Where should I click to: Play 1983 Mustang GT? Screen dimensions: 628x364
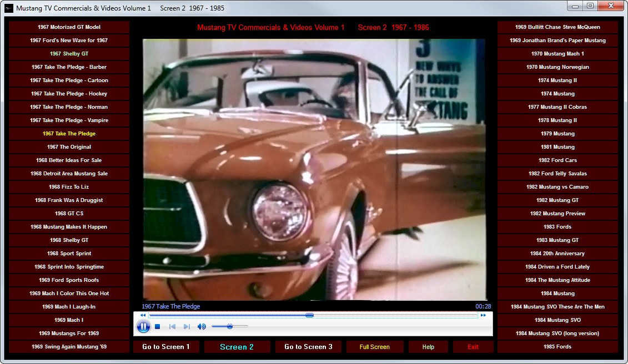point(557,240)
